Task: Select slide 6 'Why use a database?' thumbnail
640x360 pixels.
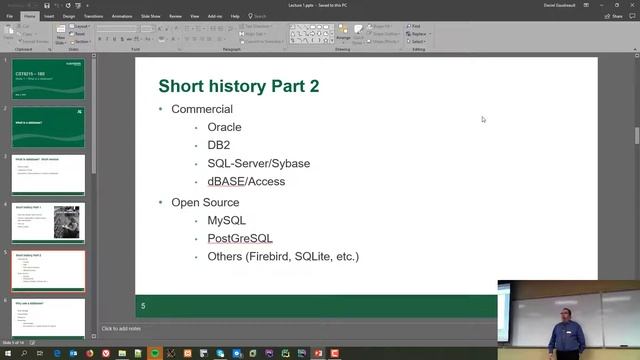Action: pyautogui.click(x=48, y=319)
